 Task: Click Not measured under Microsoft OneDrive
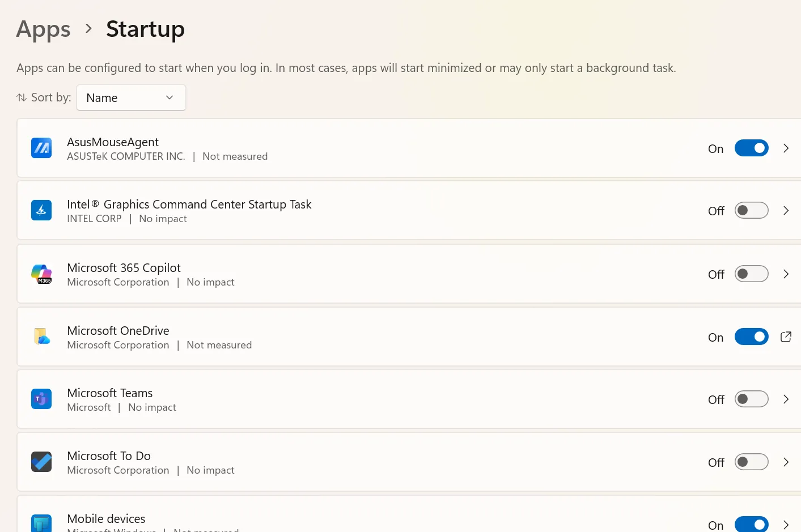click(219, 345)
